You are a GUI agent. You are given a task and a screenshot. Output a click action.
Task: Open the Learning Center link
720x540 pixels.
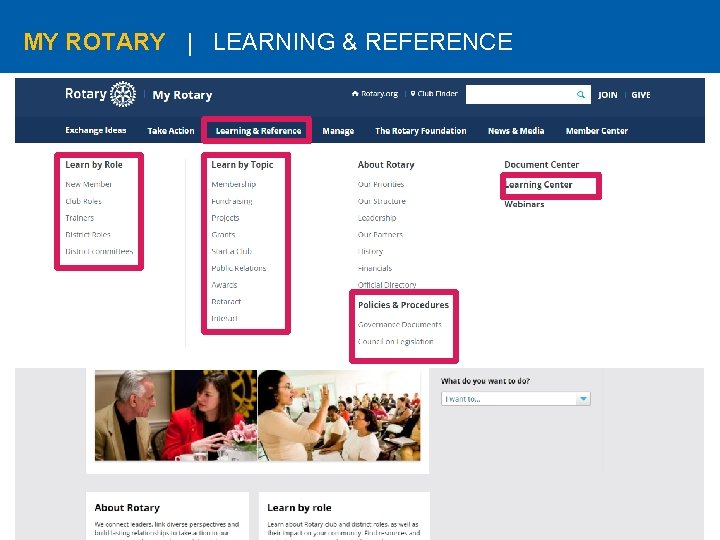[538, 185]
